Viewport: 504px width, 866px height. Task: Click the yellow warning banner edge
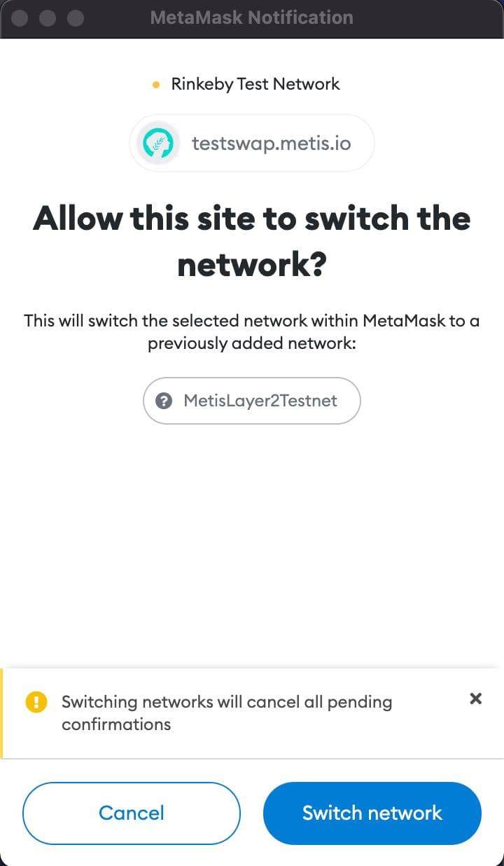(x=2, y=713)
